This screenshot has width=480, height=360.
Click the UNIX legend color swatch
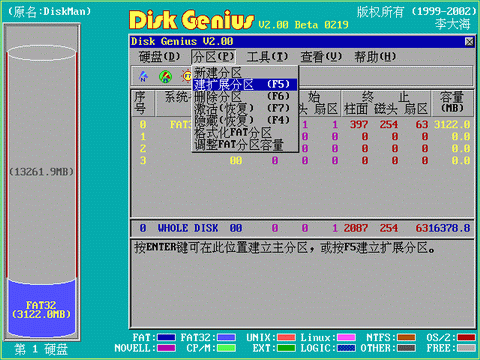(286, 338)
